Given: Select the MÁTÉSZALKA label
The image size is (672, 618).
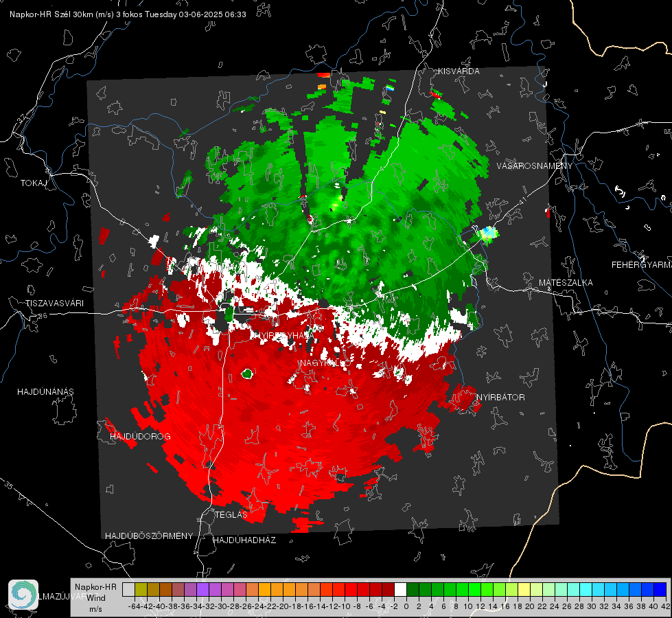Looking at the screenshot, I should coord(566,282).
